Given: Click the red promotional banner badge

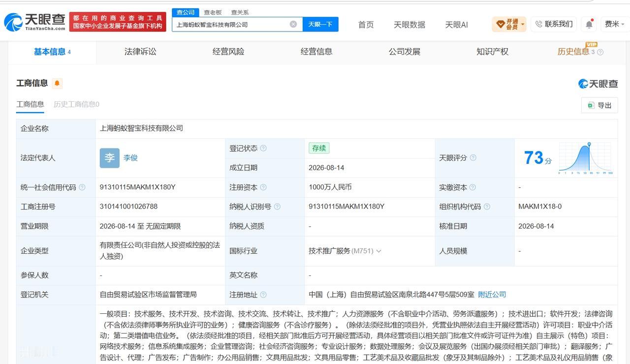Looking at the screenshot, I should point(118,22).
